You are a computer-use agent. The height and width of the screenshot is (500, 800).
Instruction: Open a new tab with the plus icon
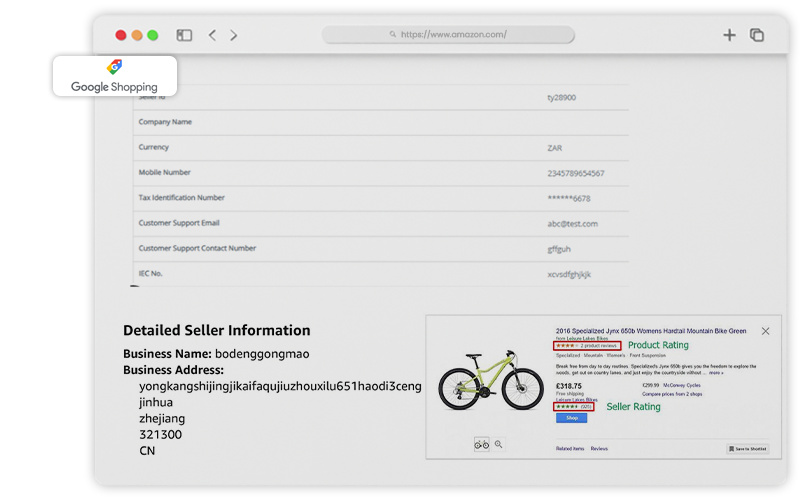point(729,35)
